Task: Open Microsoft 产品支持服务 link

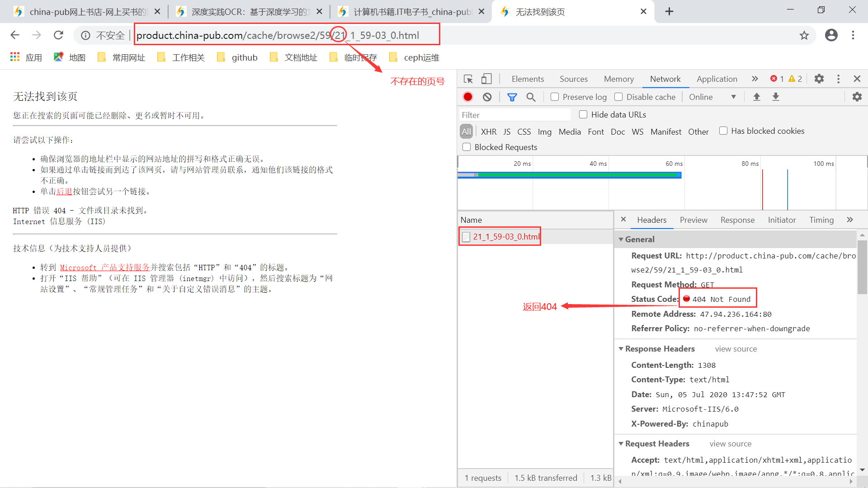Action: [x=104, y=267]
